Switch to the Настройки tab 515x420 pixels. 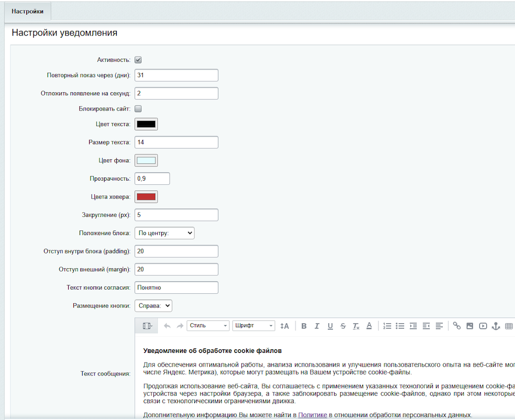(27, 12)
